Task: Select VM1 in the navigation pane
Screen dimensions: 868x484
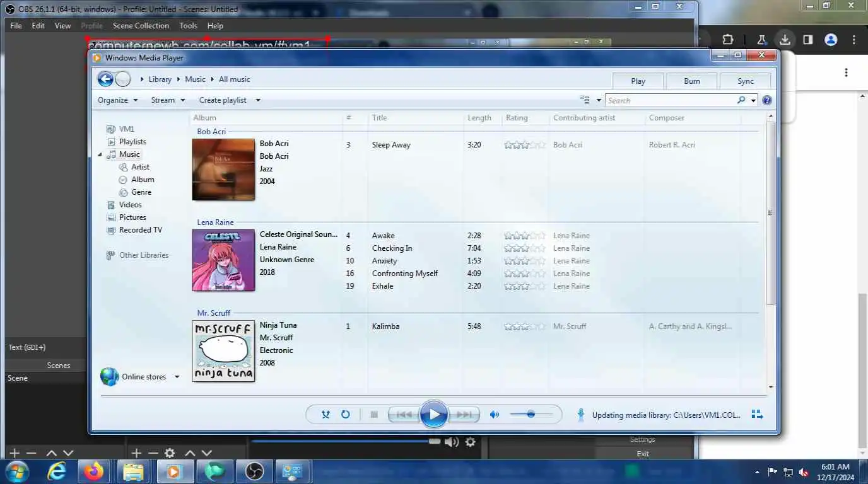Action: coord(126,129)
